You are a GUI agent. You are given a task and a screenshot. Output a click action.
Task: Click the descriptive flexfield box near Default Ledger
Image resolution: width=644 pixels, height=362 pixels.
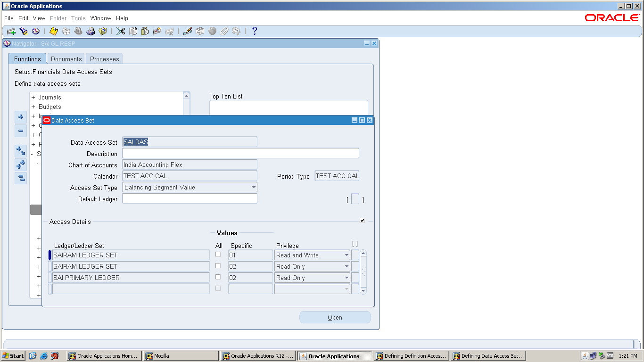tap(355, 199)
